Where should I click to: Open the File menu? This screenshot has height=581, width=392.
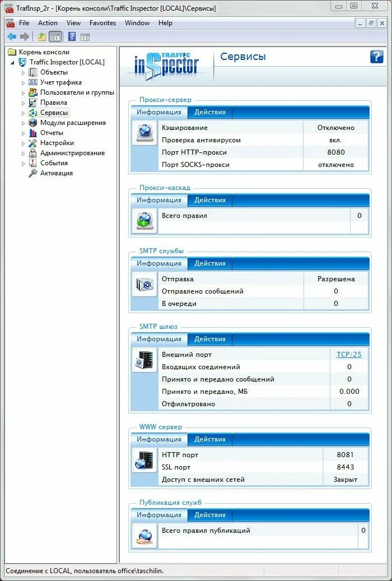(x=24, y=23)
